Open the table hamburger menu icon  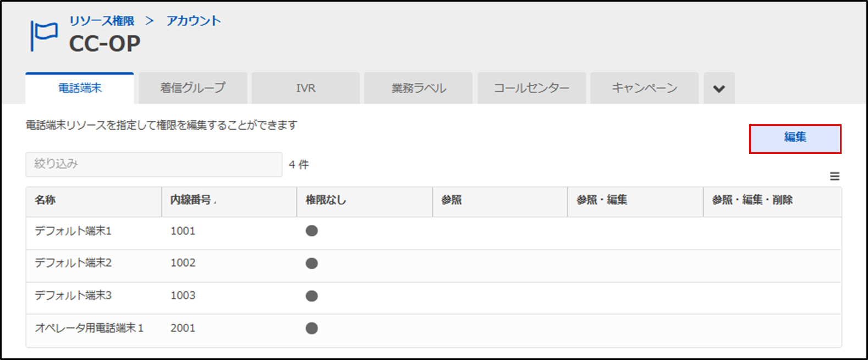click(x=834, y=176)
